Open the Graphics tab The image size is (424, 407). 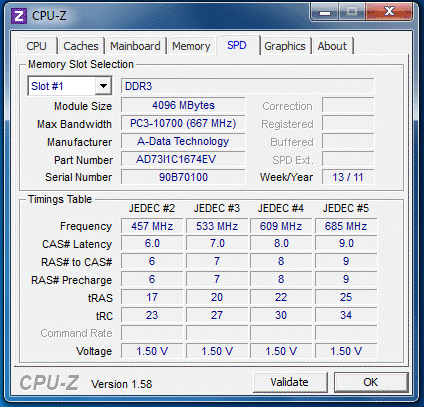click(x=285, y=46)
